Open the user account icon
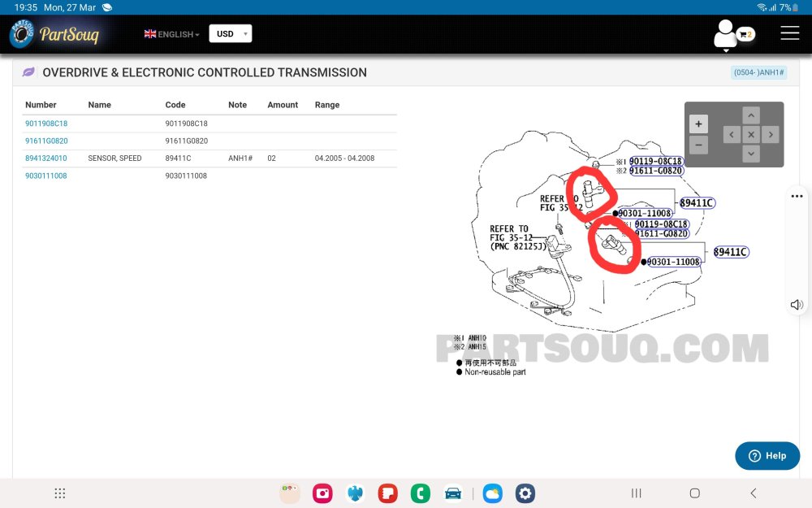The width and height of the screenshot is (812, 508). point(725,33)
